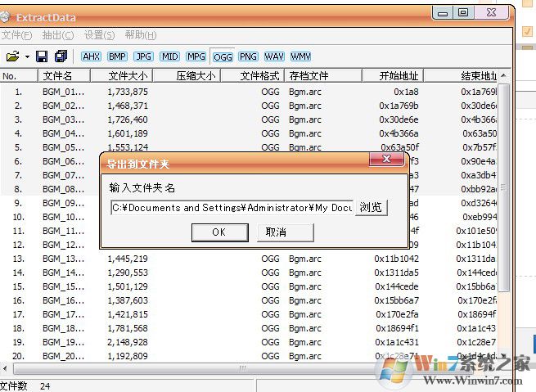Open the 设置(S) menu
The width and height of the screenshot is (536, 392).
pyautogui.click(x=99, y=35)
